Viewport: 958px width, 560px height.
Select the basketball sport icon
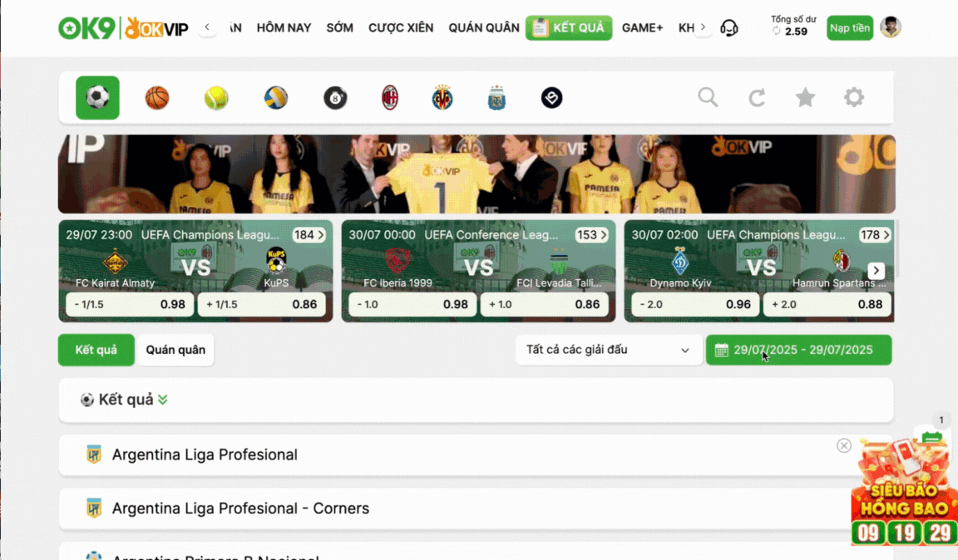157,98
